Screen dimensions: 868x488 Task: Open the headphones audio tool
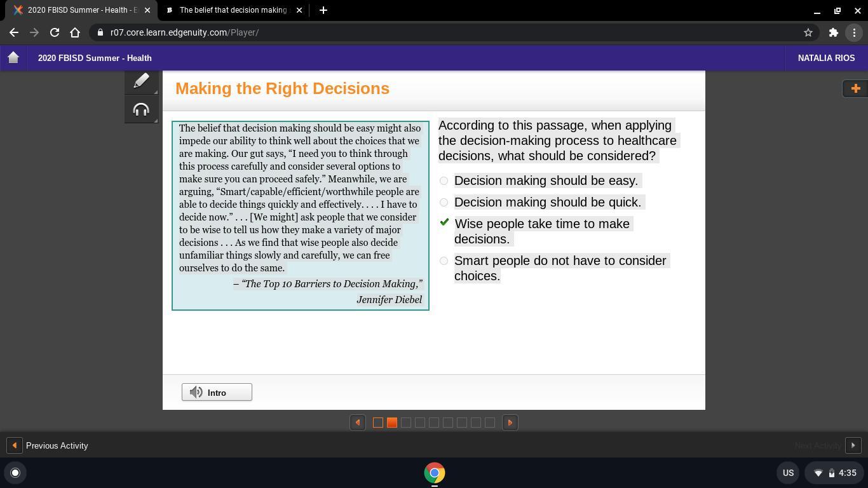[141, 109]
